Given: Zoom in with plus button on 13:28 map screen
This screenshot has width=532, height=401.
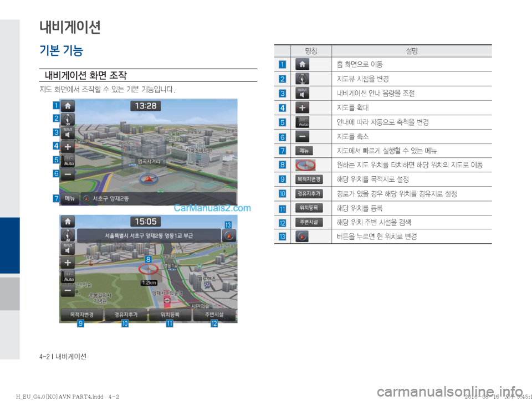Looking at the screenshot, I should (x=68, y=147).
